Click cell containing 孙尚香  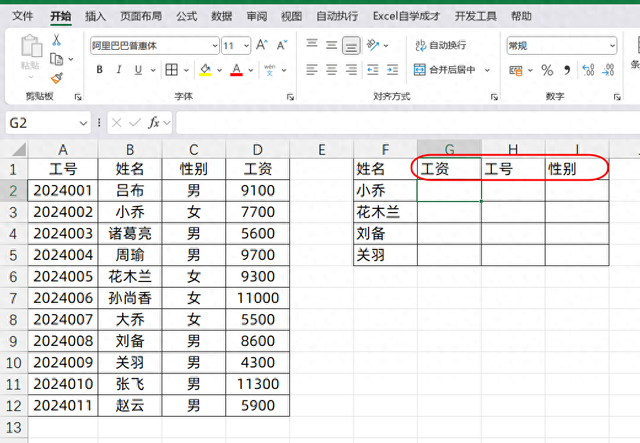(x=130, y=298)
